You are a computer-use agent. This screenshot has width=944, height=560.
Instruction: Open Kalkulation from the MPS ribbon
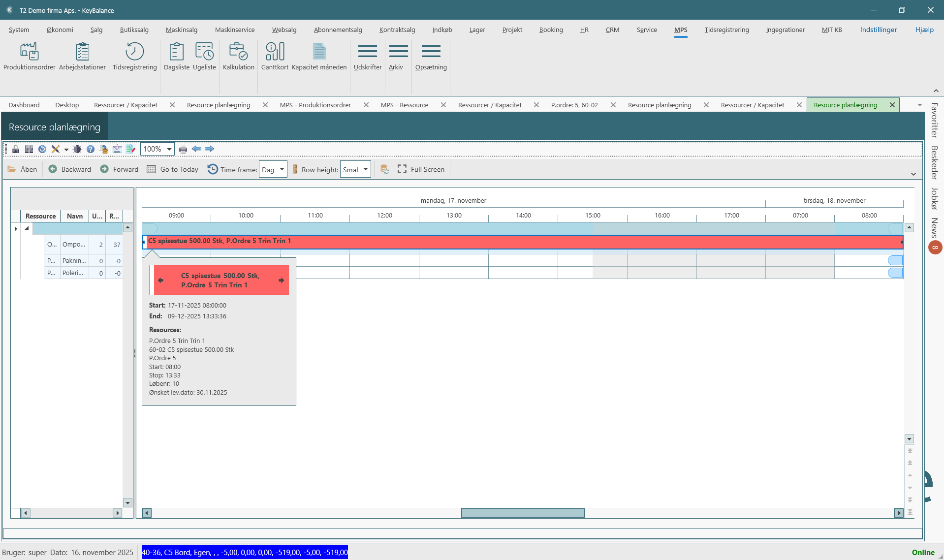pos(238,56)
